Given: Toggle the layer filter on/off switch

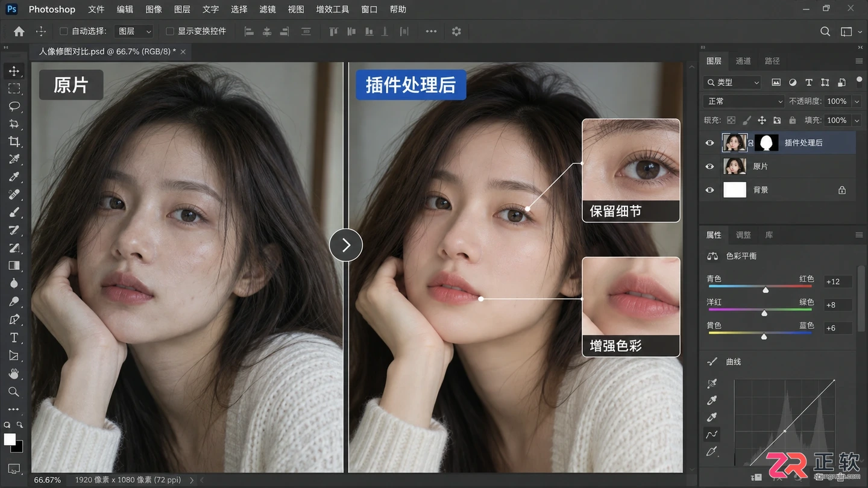Looking at the screenshot, I should (858, 81).
